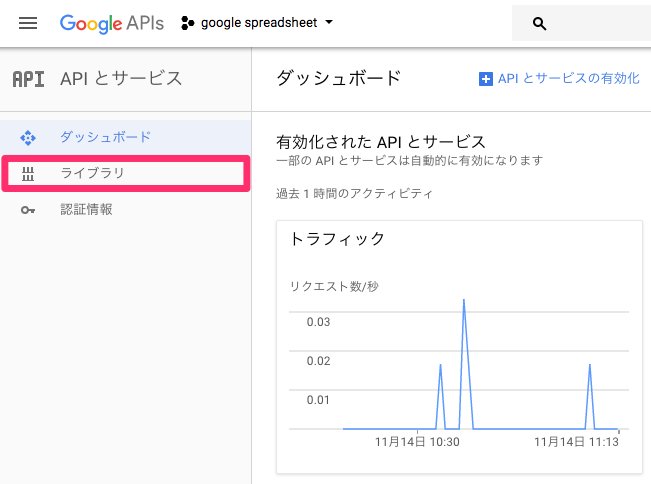Open the hamburger navigation menu
The height and width of the screenshot is (484, 651).
coord(28,23)
